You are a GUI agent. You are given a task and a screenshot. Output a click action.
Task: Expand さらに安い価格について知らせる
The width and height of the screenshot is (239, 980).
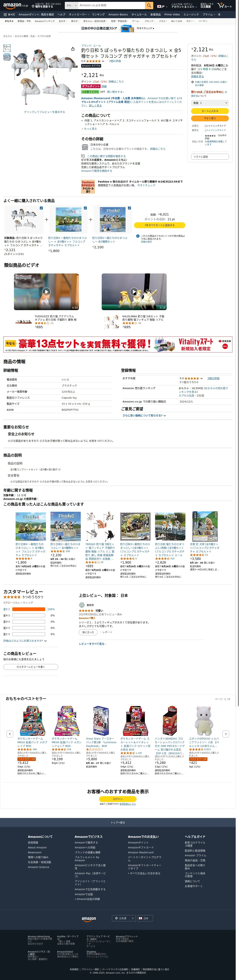click(144, 415)
